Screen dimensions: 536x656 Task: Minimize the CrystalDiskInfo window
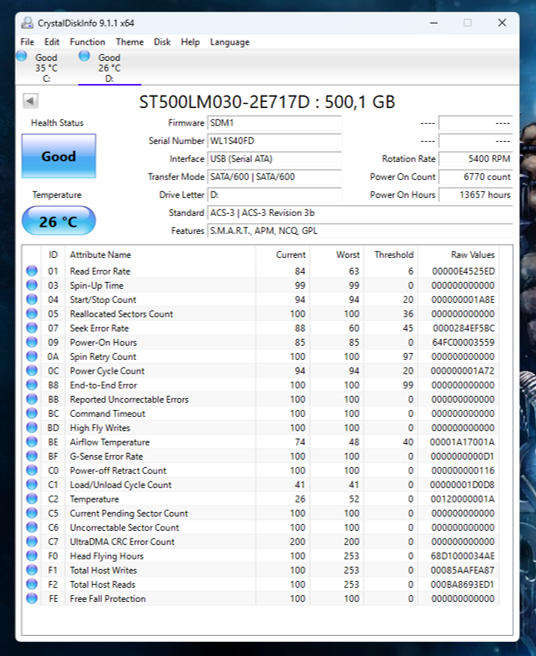coord(434,23)
